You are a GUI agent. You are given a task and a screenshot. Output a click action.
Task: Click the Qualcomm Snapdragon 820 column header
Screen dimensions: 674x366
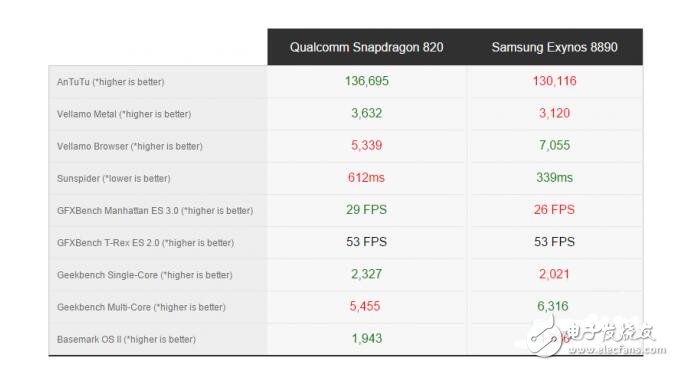click(366, 47)
